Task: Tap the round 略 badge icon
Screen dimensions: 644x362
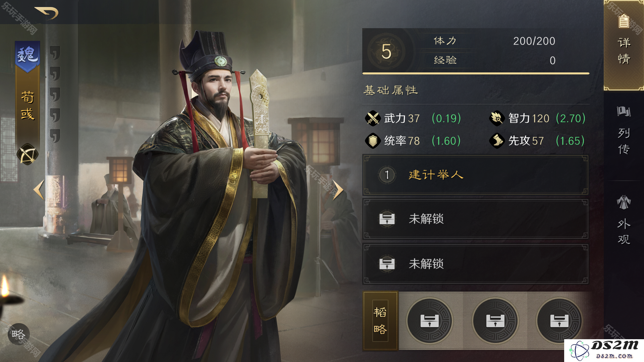Action: pos(19,334)
